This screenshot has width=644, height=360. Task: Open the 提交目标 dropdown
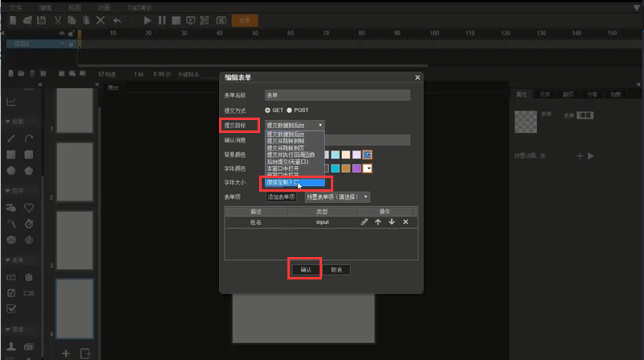pos(295,125)
